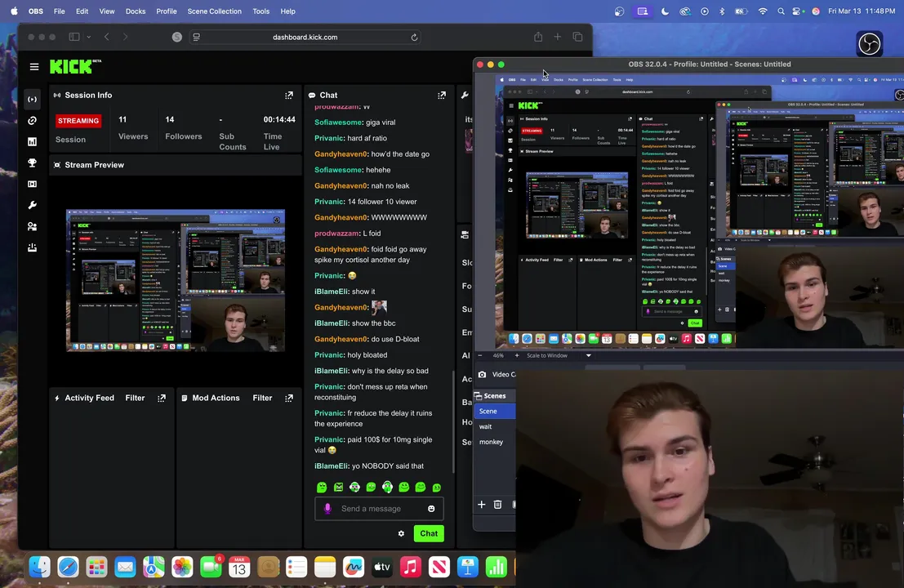This screenshot has height=588, width=904.
Task: Toggle Do Not Disturb moon in menu bar
Action: [x=665, y=11]
